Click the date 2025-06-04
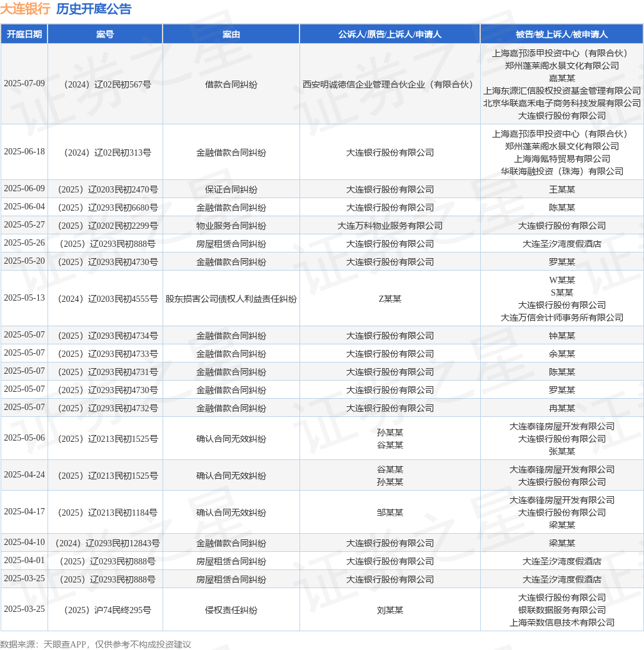 click(x=24, y=206)
